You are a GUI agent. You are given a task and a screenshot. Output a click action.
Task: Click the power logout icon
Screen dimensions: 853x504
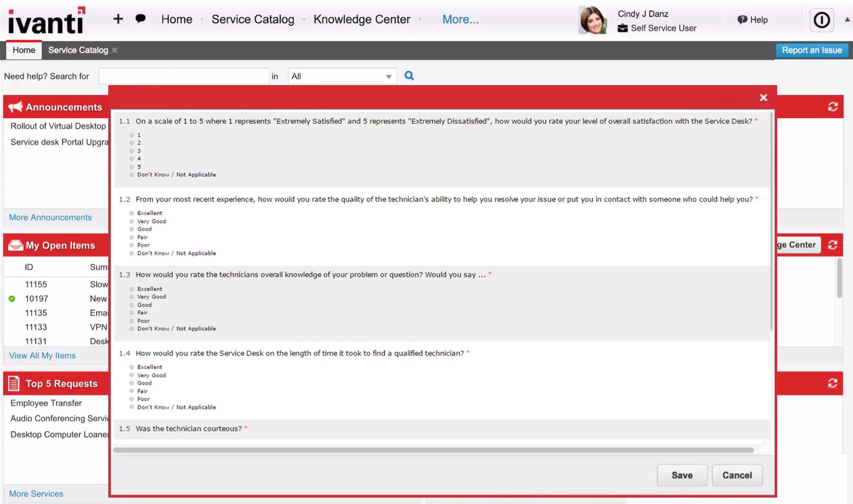pos(821,20)
